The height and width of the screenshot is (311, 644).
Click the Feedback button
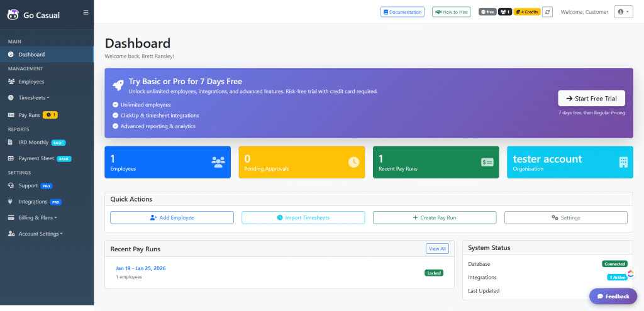pos(613,296)
